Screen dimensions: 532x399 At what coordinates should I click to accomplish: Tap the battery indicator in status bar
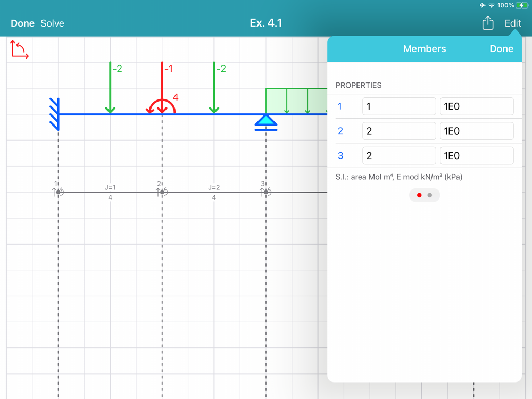521,5
